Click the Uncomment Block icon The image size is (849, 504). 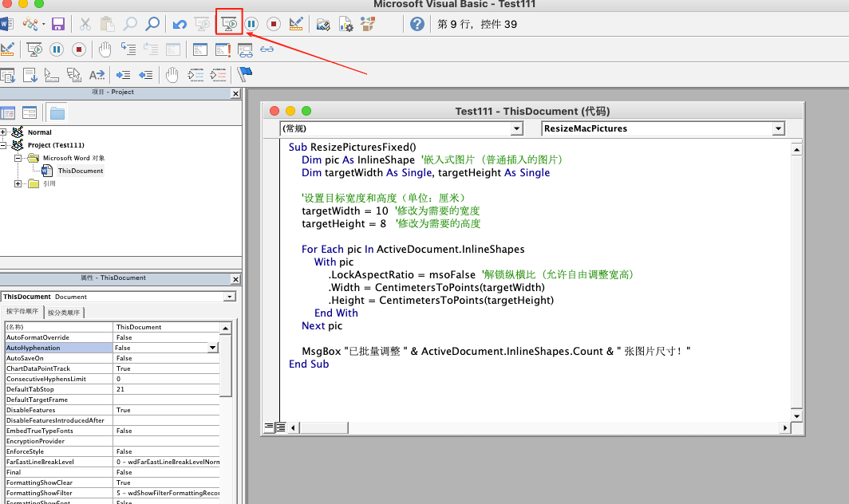point(219,75)
